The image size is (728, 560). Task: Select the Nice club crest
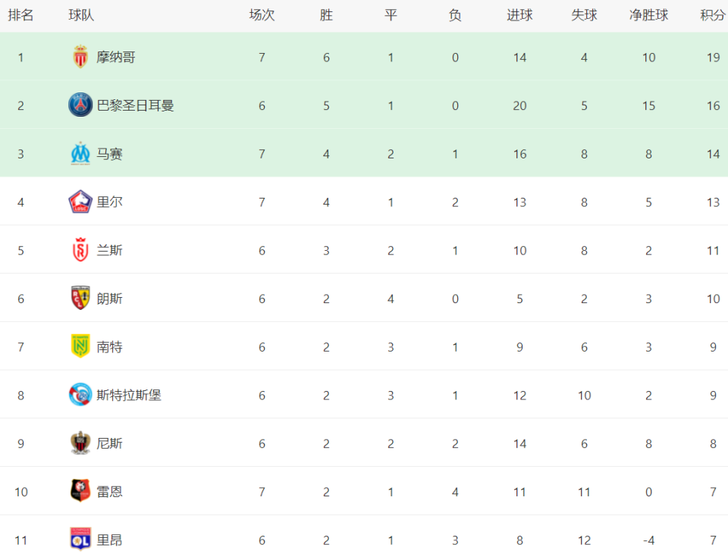80,443
